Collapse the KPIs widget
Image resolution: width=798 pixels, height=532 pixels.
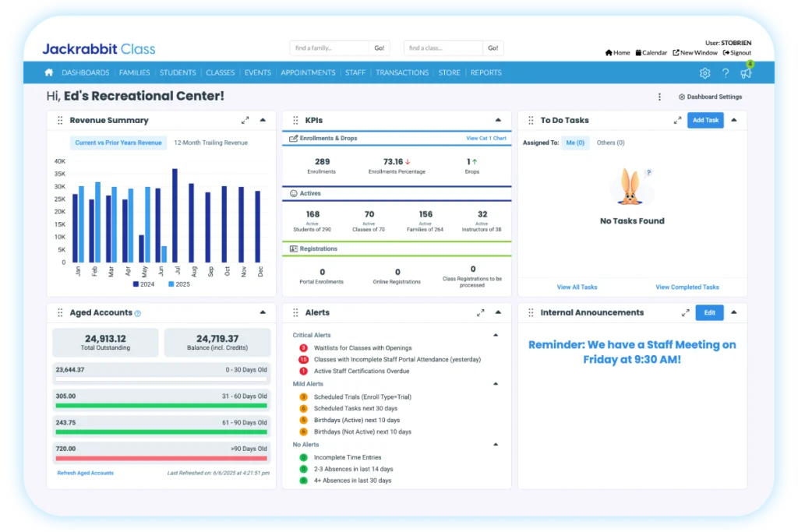498,120
